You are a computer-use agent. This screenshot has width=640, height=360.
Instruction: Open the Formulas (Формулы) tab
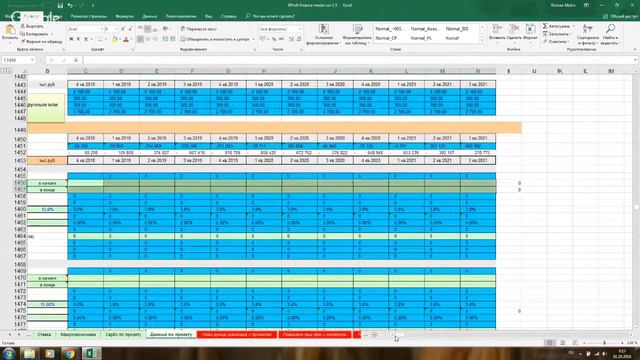tap(124, 16)
